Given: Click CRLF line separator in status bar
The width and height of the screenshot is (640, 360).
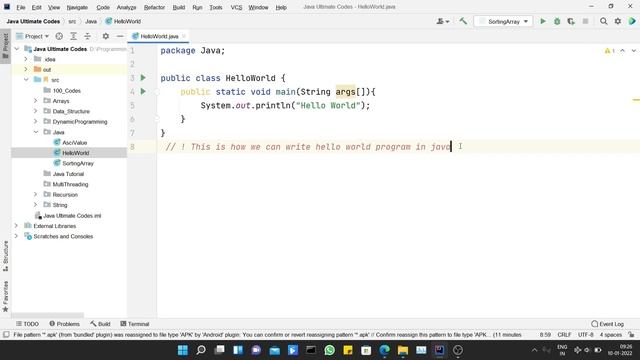Looking at the screenshot, I should 564,335.
